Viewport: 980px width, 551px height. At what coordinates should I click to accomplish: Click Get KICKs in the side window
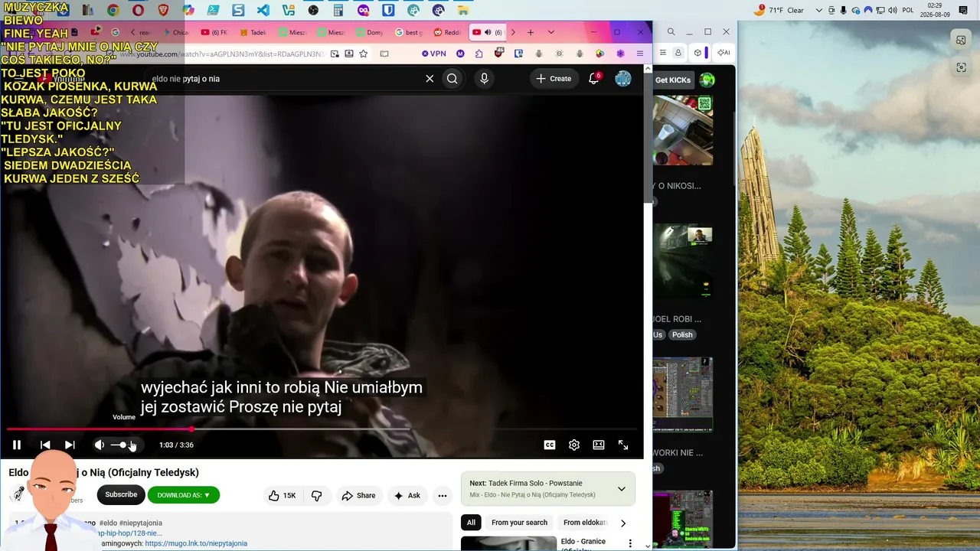pos(672,80)
